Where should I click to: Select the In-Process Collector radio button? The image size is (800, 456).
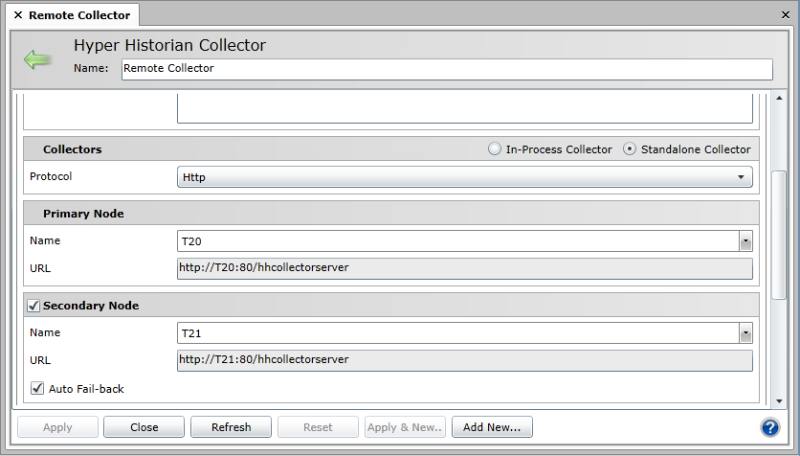point(494,149)
